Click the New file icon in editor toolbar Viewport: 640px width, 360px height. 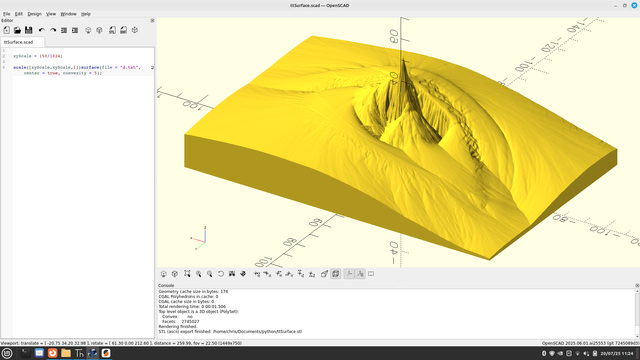point(7,30)
